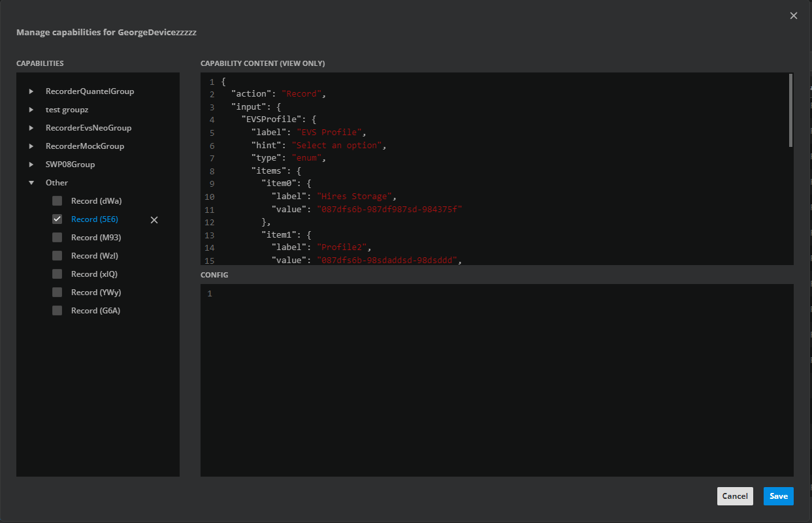Remove Record (5E6) using the X icon
This screenshot has width=812, height=523.
(x=154, y=220)
